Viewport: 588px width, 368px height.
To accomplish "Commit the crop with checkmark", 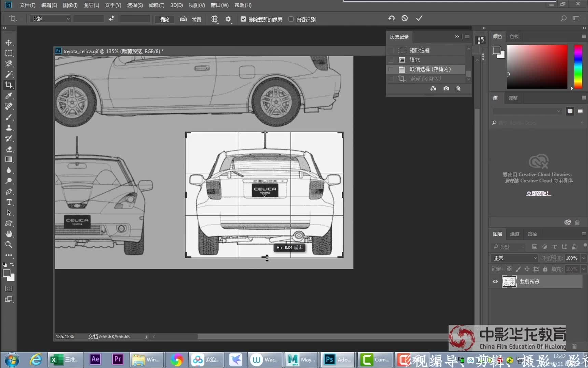I will point(419,18).
